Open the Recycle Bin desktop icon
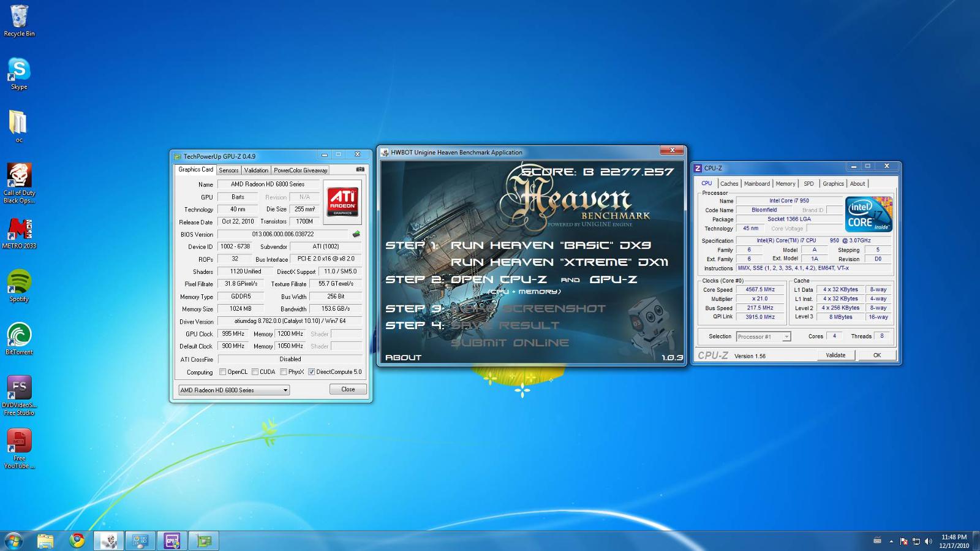 point(19,21)
